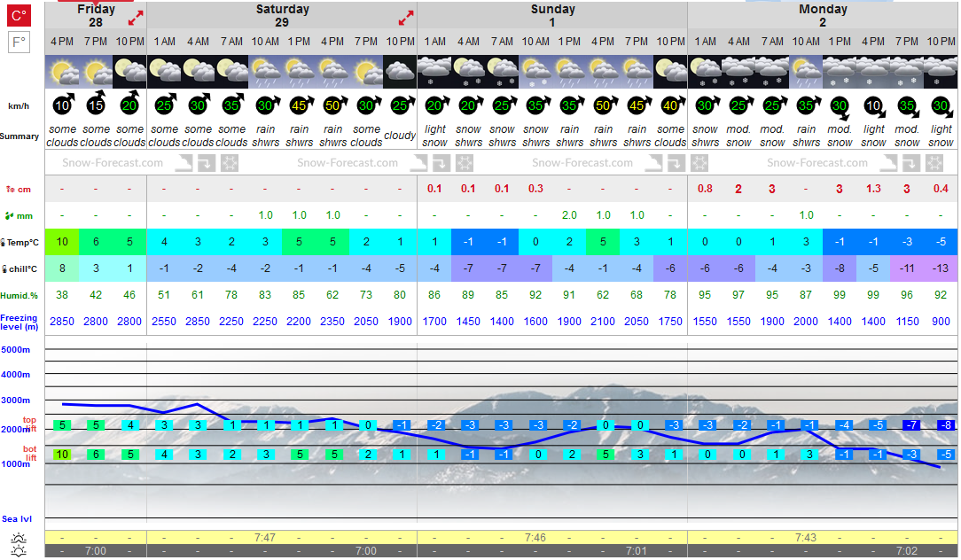Click the Sunday 1 AM light snow icon
Image resolution: width=961 pixels, height=560 pixels.
pyautogui.click(x=434, y=72)
